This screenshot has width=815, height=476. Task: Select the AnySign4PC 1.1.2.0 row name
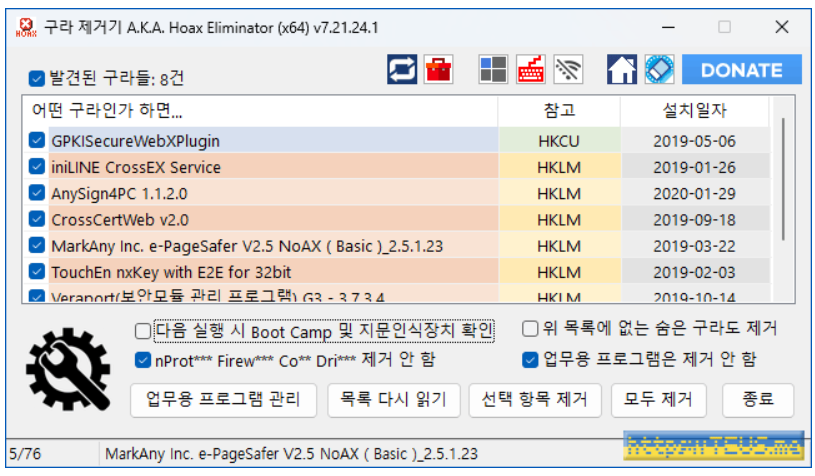point(119,194)
